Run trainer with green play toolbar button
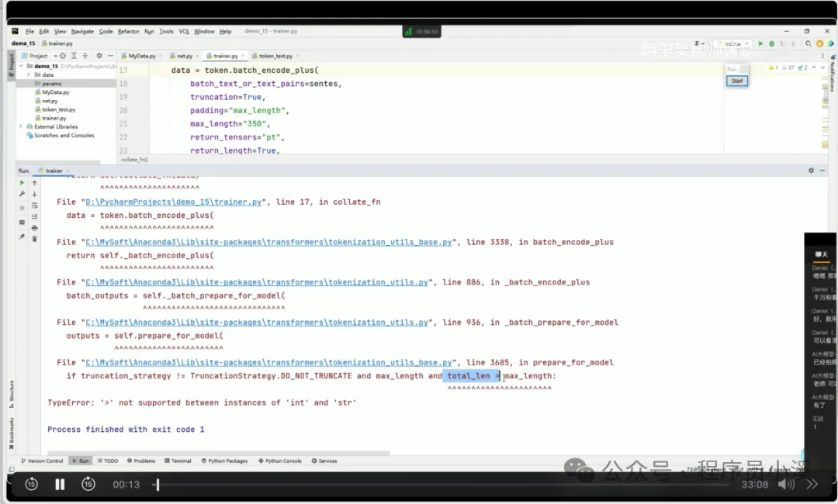838x504 pixels. 760,43
